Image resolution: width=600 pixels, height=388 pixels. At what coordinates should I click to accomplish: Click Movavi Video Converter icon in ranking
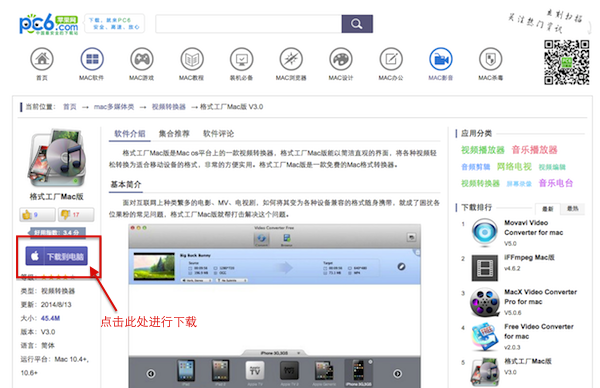click(485, 232)
